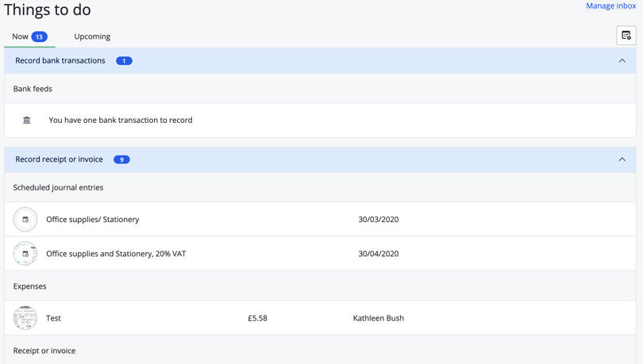
Task: Click the count badge on the Now tab
Action: click(39, 36)
